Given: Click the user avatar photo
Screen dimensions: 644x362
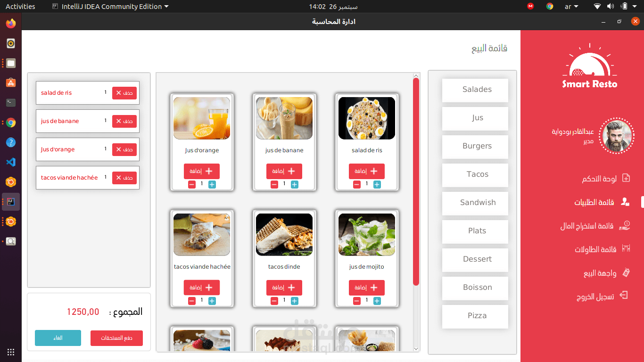Looking at the screenshot, I should (616, 136).
